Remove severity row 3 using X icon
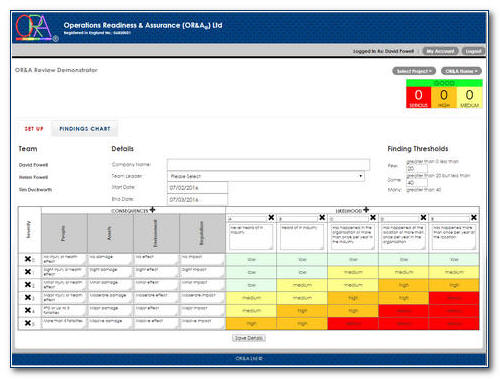This screenshot has width=500, height=379. tap(28, 297)
